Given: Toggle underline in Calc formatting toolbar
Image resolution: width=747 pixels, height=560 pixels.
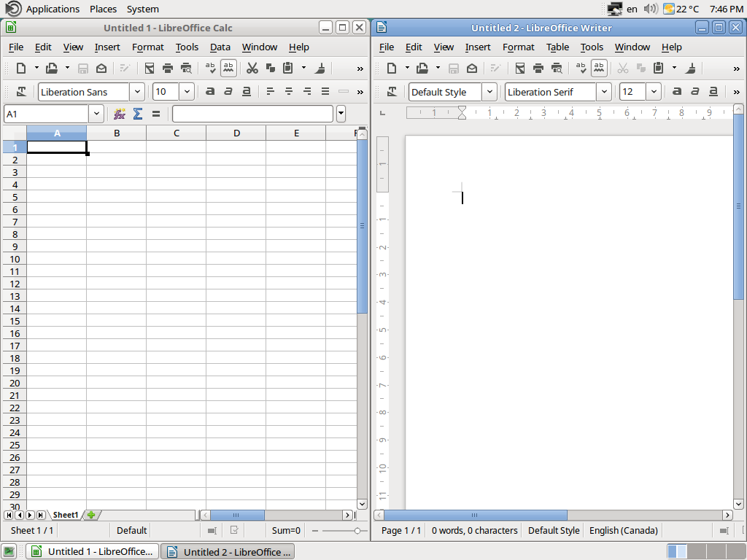Looking at the screenshot, I should tap(247, 91).
